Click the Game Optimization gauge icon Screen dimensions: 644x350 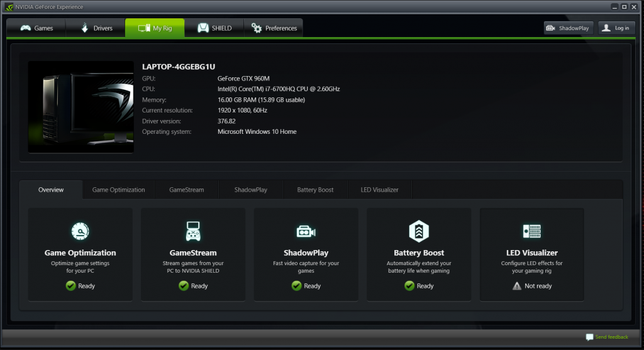(x=80, y=231)
